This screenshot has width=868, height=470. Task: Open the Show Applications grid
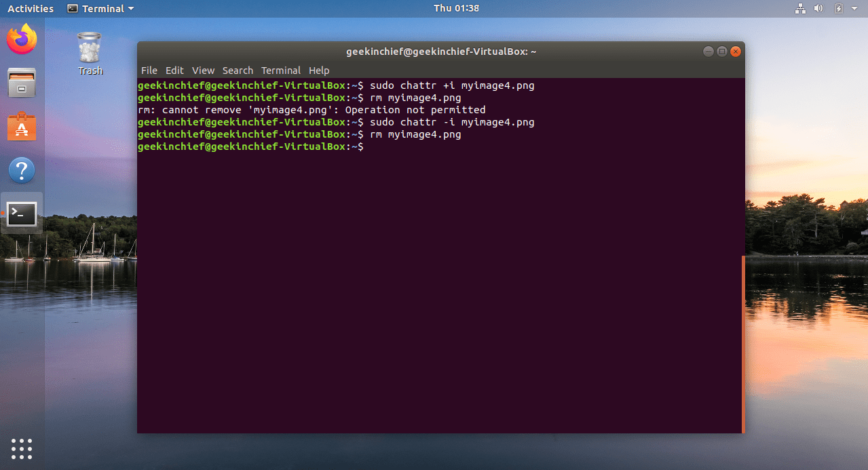[21, 448]
